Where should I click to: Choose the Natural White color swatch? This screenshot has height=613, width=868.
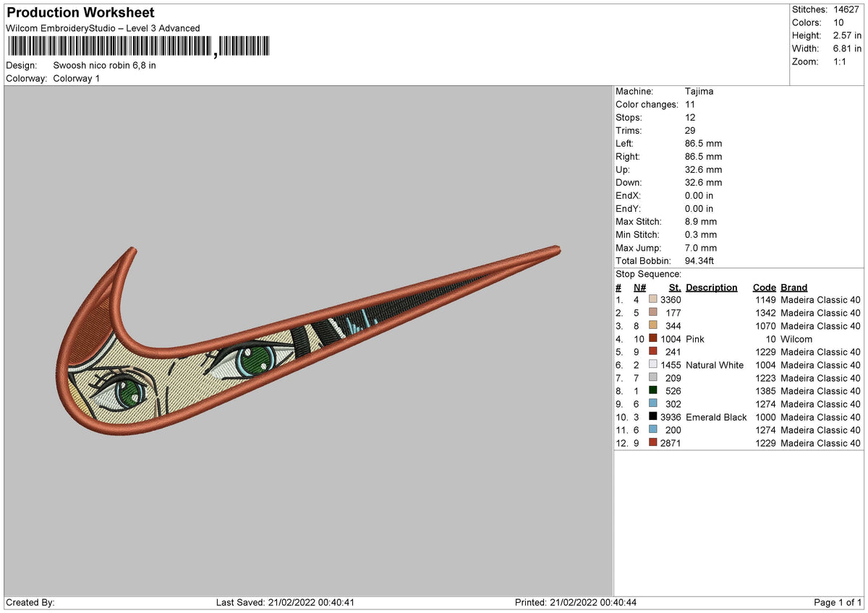tap(653, 365)
